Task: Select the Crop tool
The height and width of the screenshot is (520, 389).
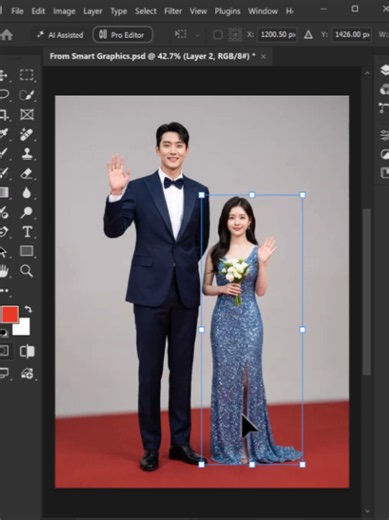Action: [3, 115]
